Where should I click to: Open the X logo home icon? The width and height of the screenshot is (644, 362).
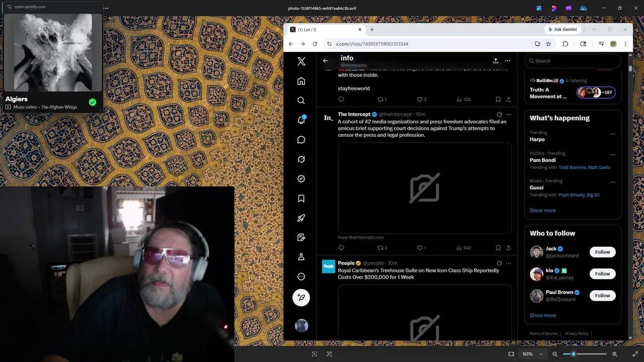(x=301, y=61)
